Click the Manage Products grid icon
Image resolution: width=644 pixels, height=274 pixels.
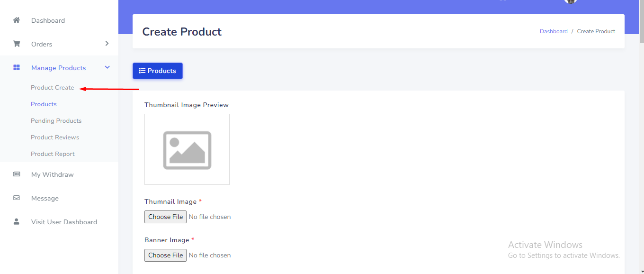17,68
